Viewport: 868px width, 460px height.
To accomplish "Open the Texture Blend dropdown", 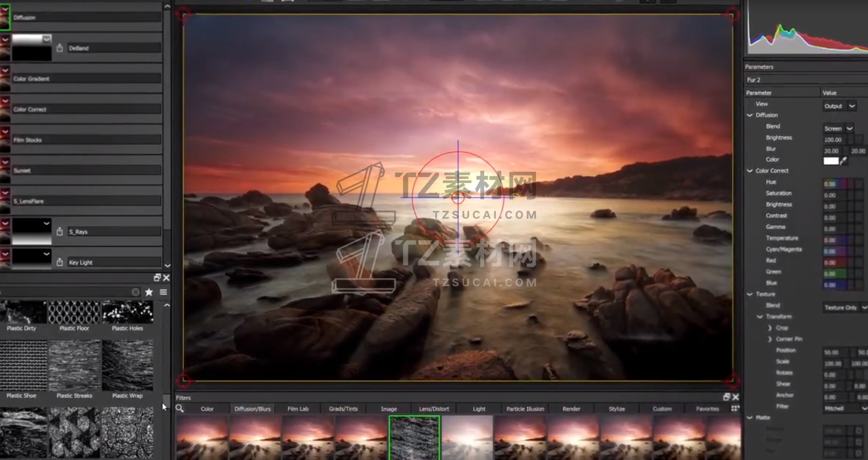I will point(845,307).
